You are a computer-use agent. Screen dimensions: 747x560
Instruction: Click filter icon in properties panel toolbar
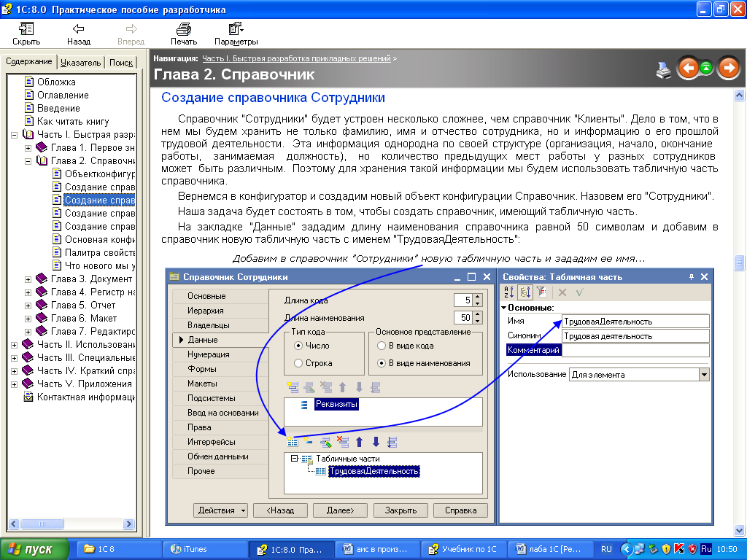coord(541,292)
